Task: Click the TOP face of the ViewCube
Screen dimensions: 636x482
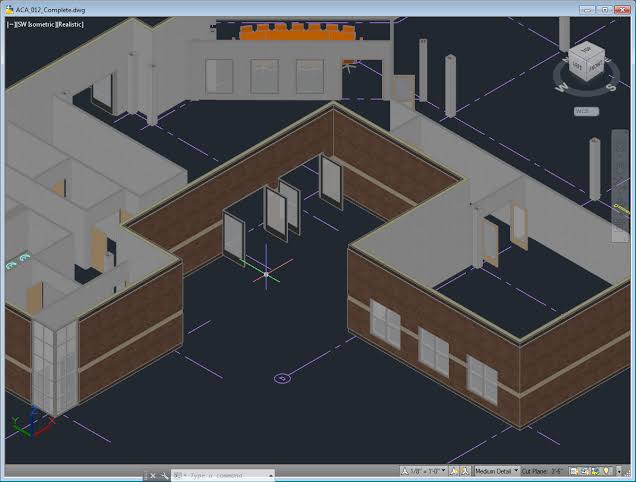Action: click(586, 50)
